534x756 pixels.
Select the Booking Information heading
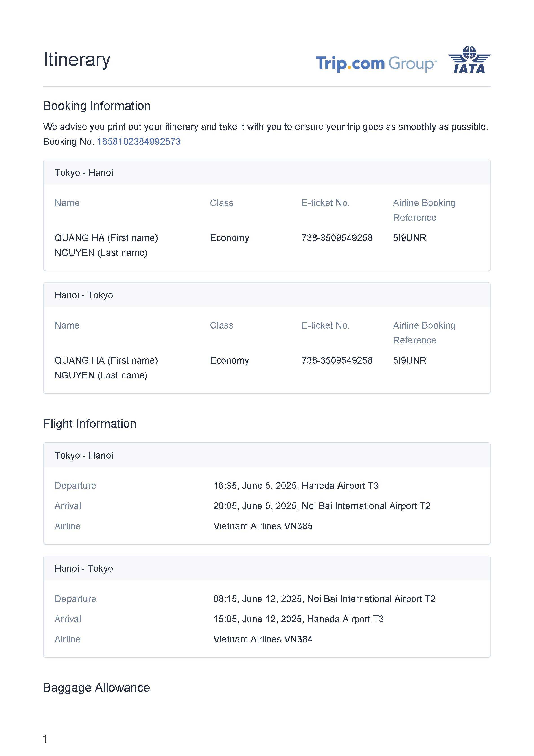coord(96,106)
